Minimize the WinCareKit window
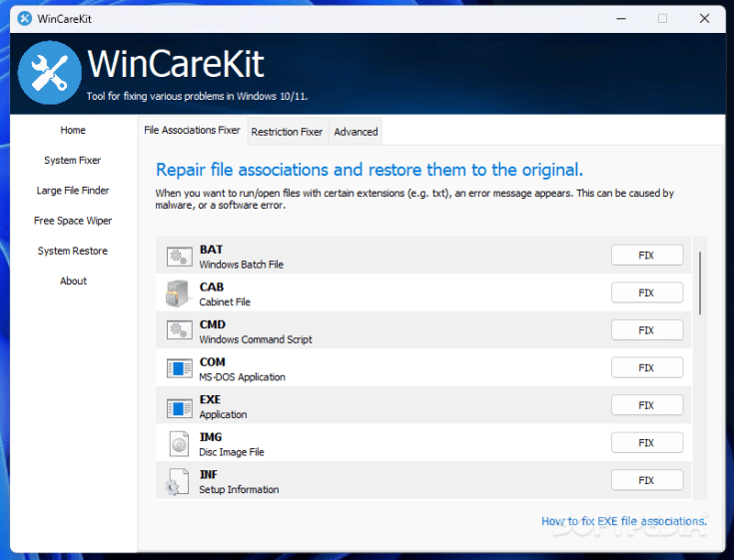The height and width of the screenshot is (560, 734). click(621, 19)
